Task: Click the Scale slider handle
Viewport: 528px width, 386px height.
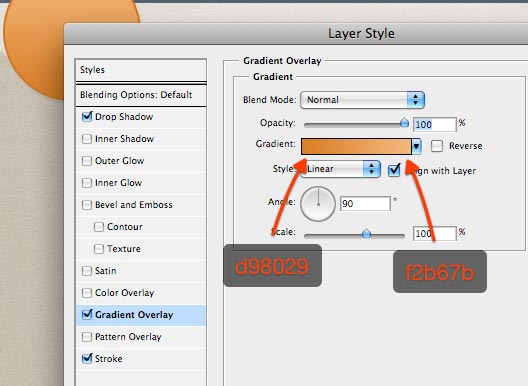Action: [x=366, y=233]
